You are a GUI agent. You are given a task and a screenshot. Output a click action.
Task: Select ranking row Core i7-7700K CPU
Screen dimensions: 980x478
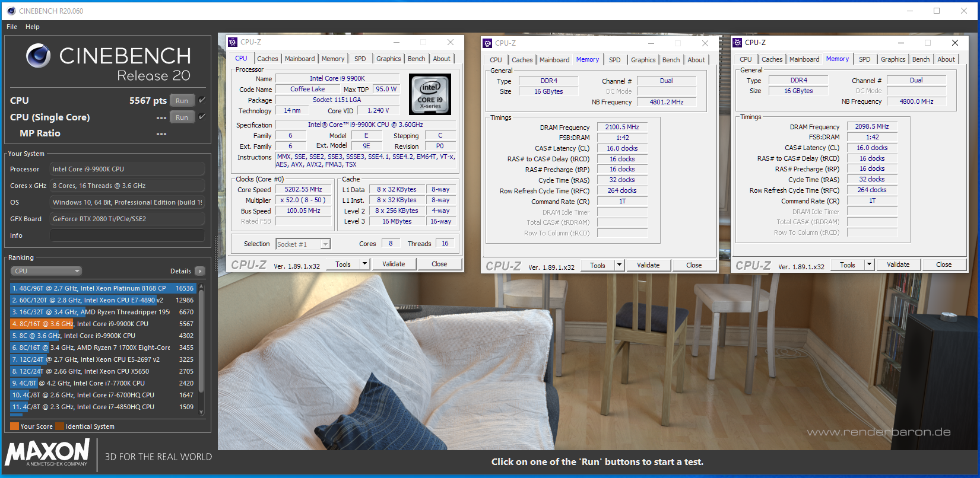pos(103,383)
